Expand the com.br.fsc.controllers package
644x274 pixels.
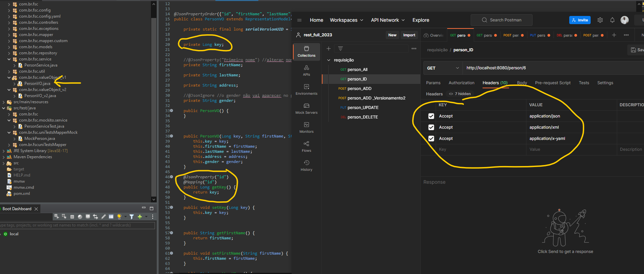[x=9, y=22]
